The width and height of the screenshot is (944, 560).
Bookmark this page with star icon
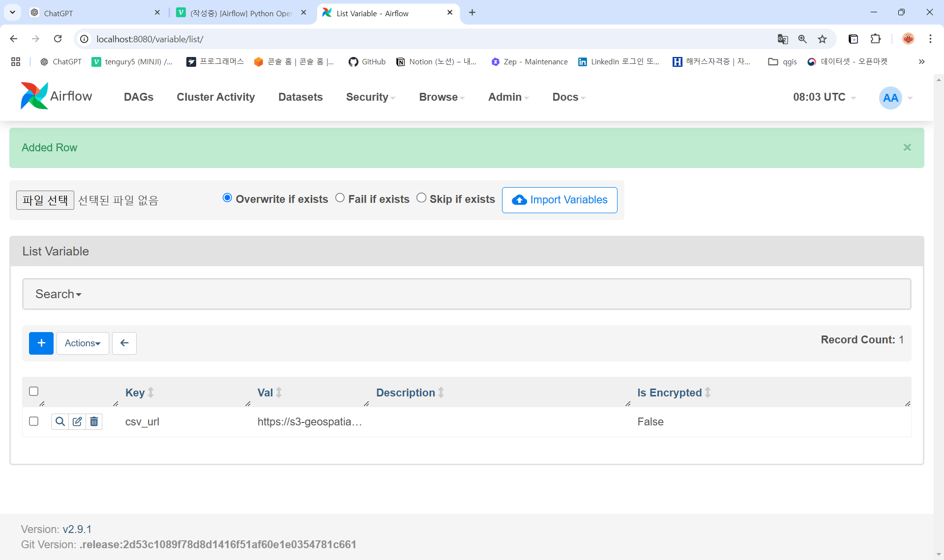pyautogui.click(x=822, y=39)
